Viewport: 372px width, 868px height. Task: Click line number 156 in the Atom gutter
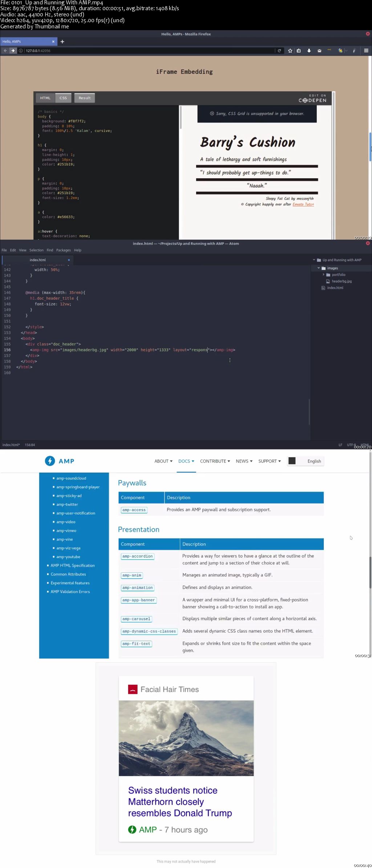(7, 350)
